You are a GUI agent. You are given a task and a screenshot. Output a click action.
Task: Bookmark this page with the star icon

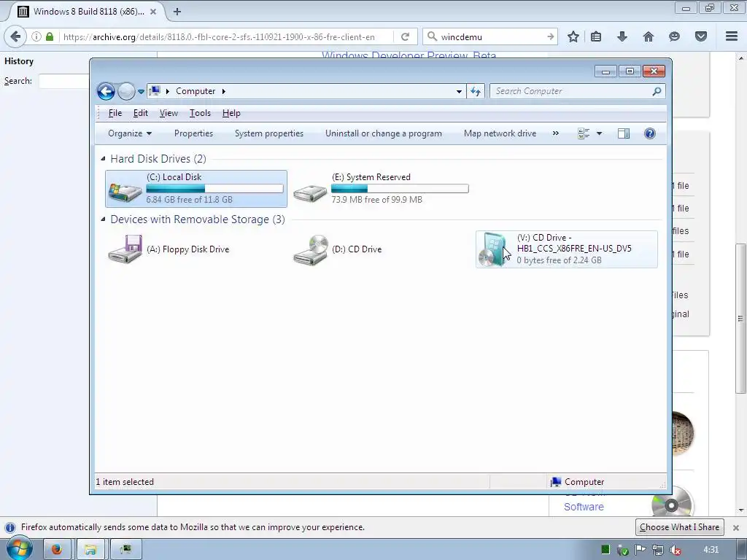tap(573, 36)
